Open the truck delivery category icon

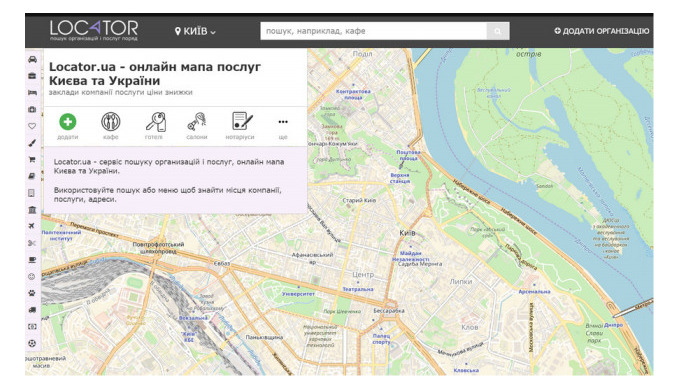[x=32, y=310]
